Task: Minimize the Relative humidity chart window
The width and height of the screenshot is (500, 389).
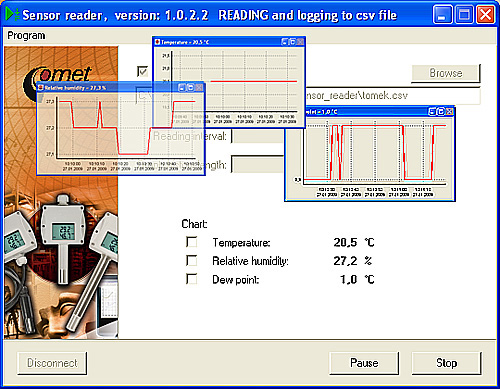Action: pyautogui.click(x=182, y=88)
